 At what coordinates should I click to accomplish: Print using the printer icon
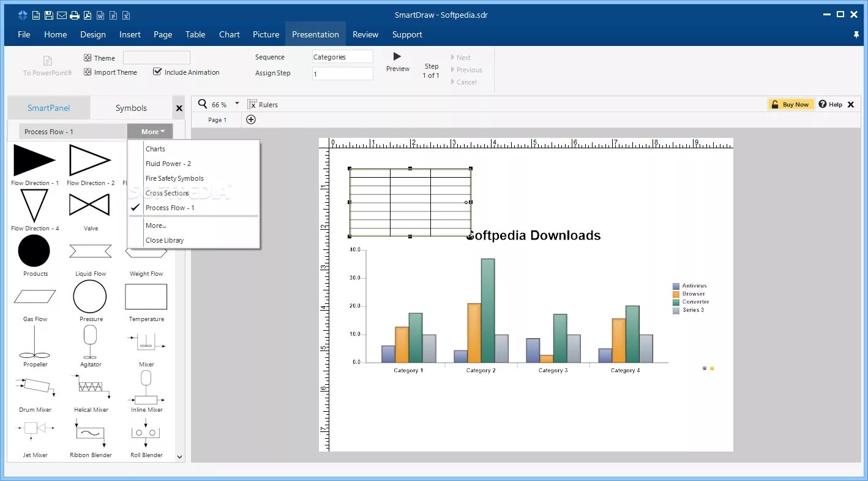[x=74, y=15]
